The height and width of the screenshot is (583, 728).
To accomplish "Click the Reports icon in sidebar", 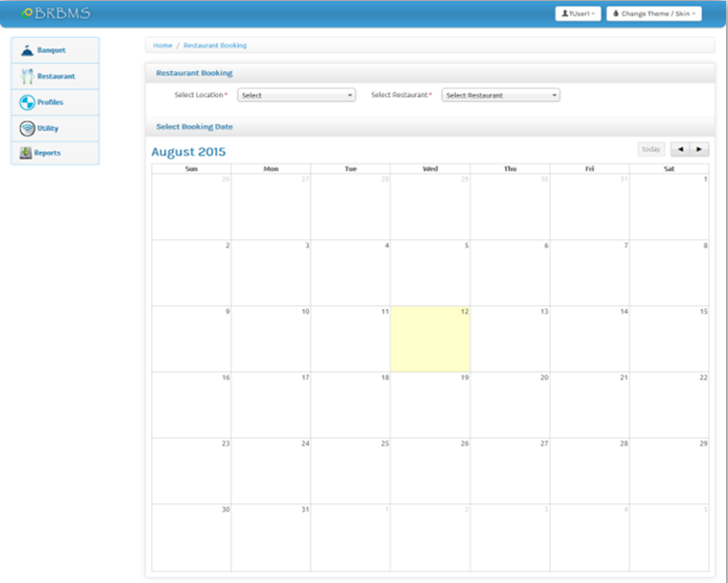I will (x=26, y=153).
